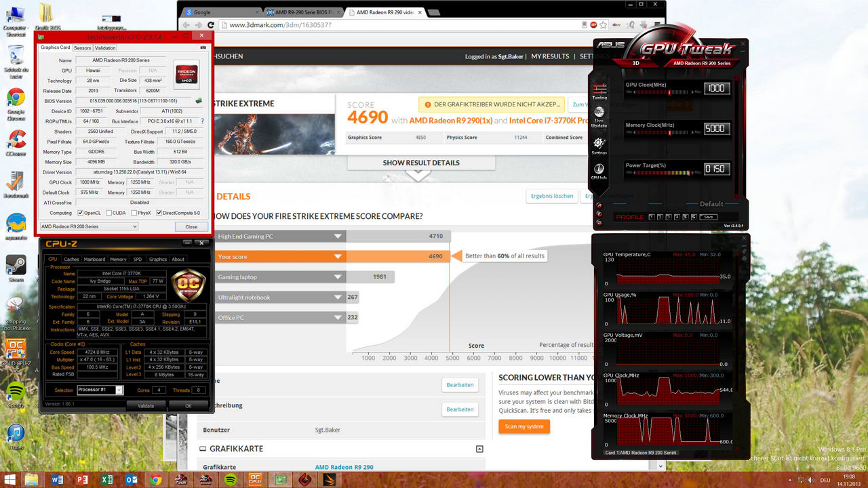The width and height of the screenshot is (868, 488).
Task: Click GPU Clock value field showing 1000
Action: click(715, 88)
